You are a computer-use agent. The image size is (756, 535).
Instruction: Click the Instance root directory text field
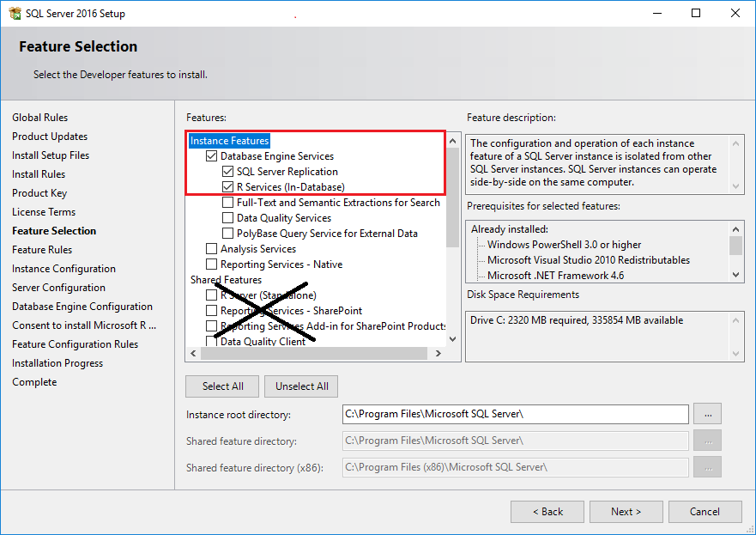pos(515,414)
